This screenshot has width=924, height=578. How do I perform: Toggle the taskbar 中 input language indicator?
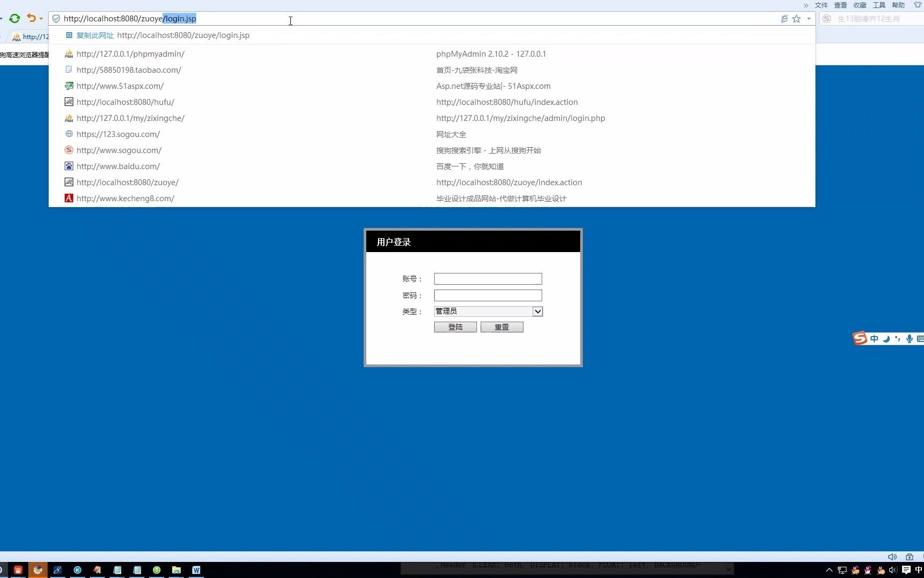pos(919,570)
